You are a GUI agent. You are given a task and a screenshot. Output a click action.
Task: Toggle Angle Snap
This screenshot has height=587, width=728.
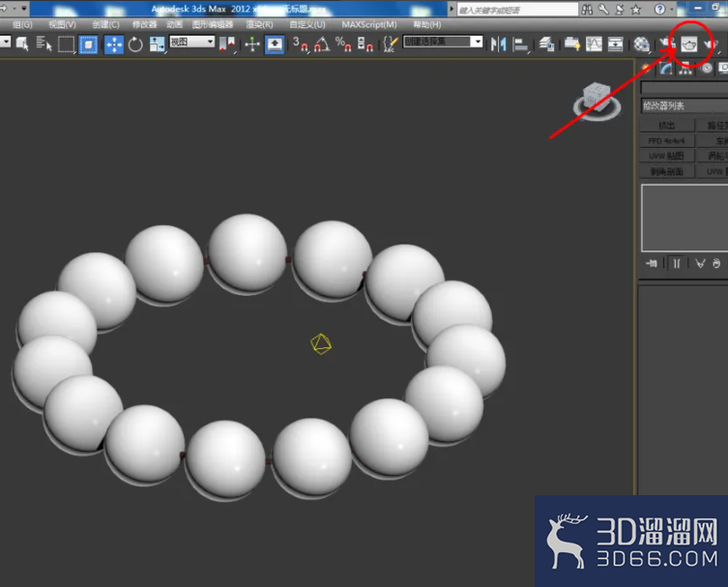(322, 44)
